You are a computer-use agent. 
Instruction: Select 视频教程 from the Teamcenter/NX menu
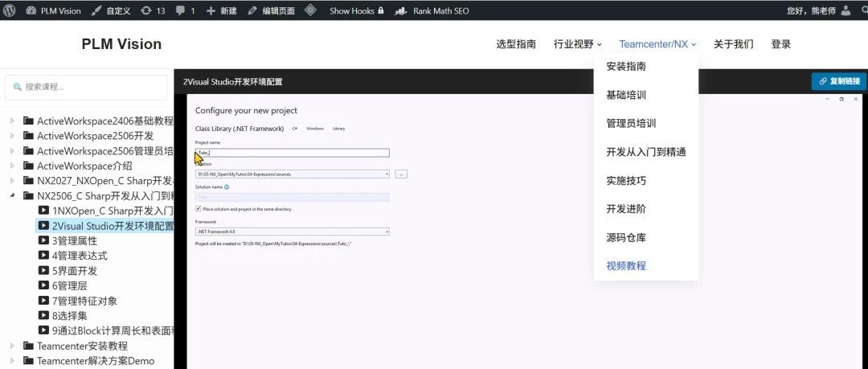(x=626, y=266)
